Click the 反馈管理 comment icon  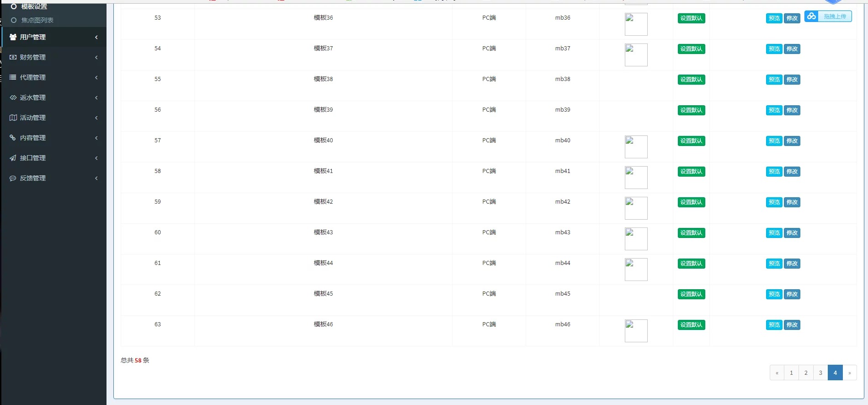pyautogui.click(x=13, y=178)
